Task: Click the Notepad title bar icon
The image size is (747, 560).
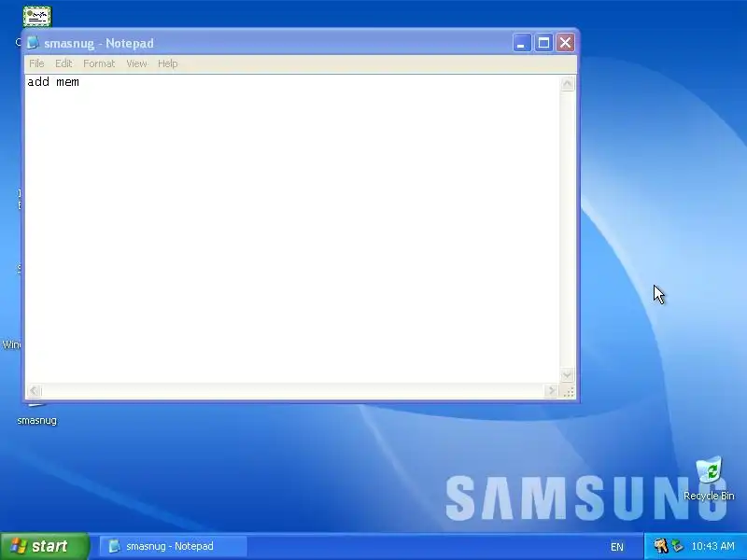Action: click(x=33, y=43)
